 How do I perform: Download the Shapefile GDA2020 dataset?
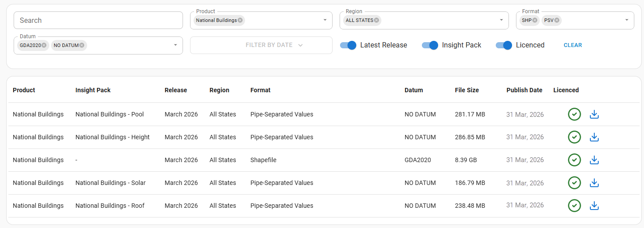(x=594, y=160)
